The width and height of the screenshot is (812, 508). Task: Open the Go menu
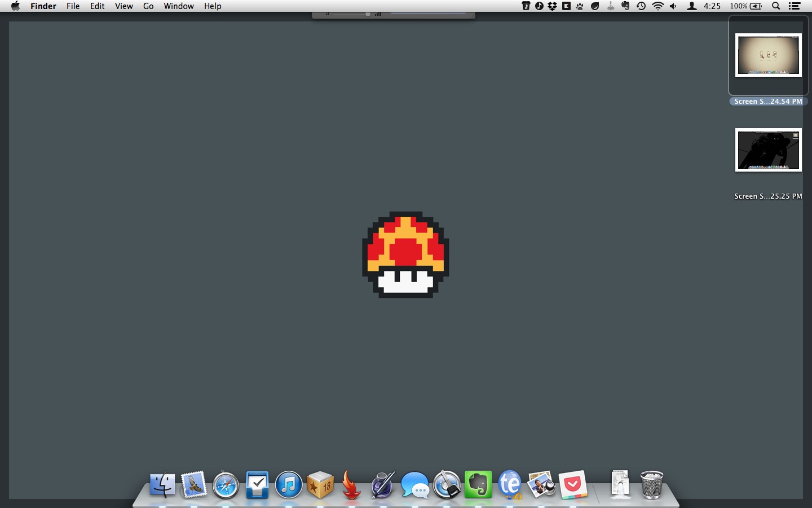(148, 6)
